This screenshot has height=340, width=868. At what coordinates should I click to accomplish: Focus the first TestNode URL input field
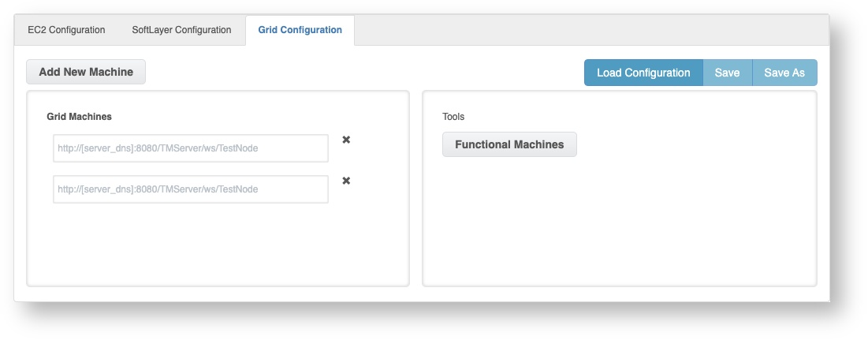click(191, 148)
